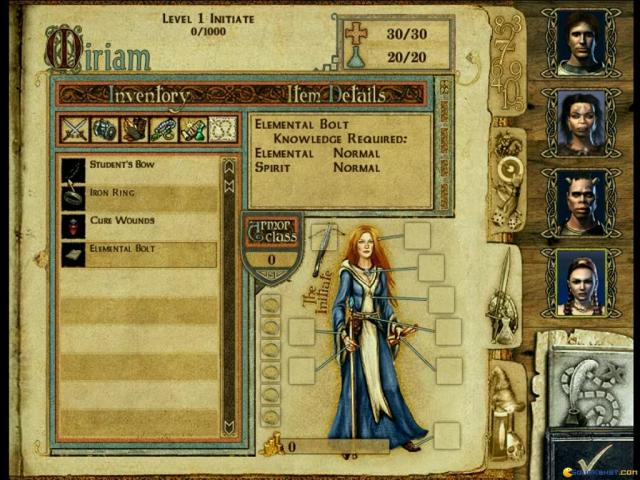This screenshot has height=480, width=640.
Task: Select the horned character's portrait
Action: click(581, 203)
